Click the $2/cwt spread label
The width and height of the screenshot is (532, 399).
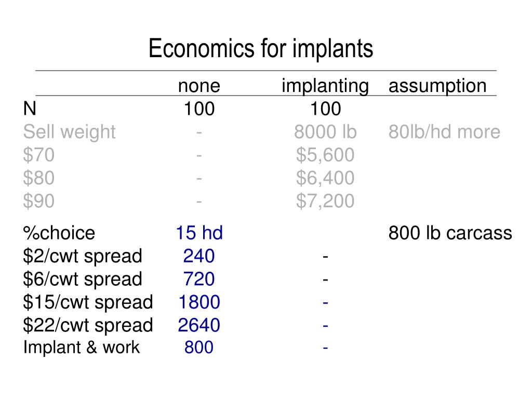pyautogui.click(x=83, y=257)
